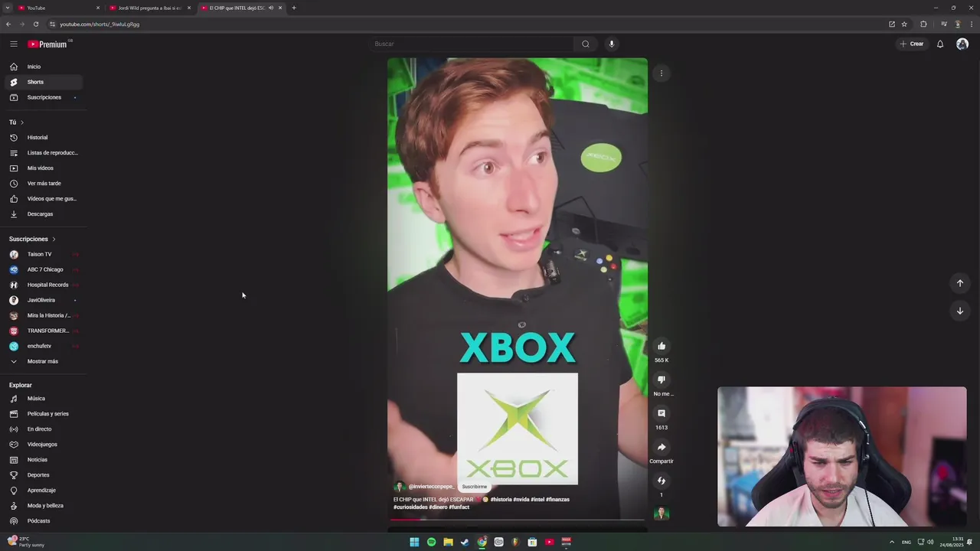Expand the Tú section
980x551 pixels.
click(17, 122)
